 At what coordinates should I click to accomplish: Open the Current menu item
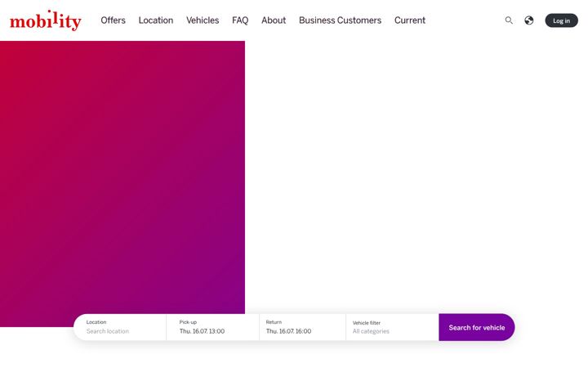tap(409, 20)
